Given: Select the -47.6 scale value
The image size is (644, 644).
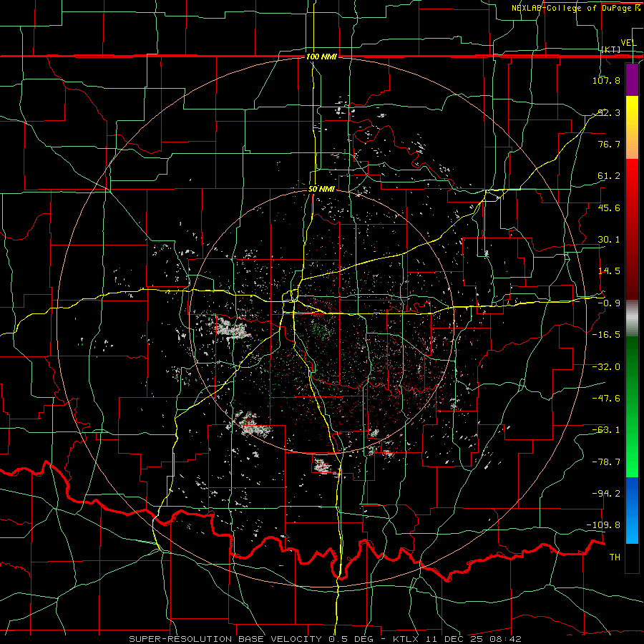Looking at the screenshot, I should 606,399.
